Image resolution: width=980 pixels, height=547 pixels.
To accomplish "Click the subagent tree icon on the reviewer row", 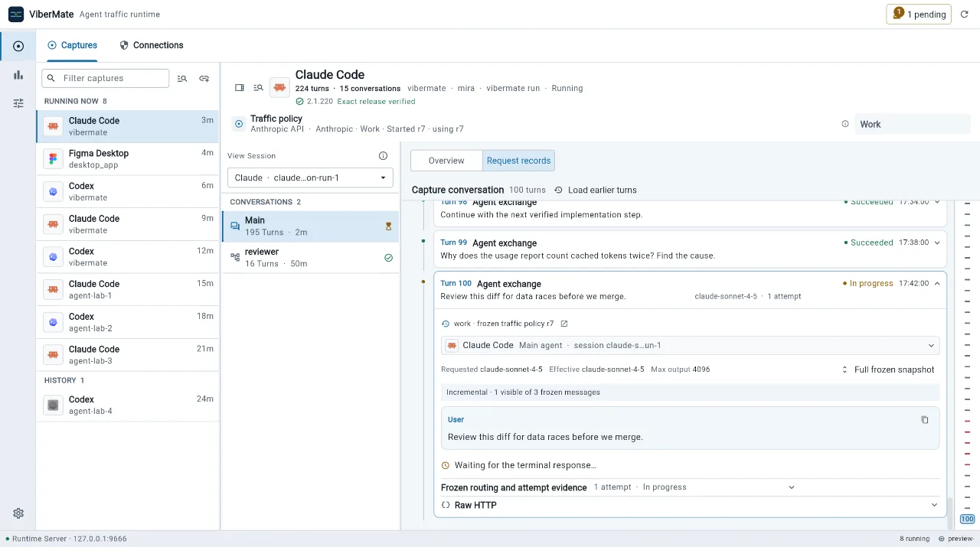I will (x=235, y=258).
